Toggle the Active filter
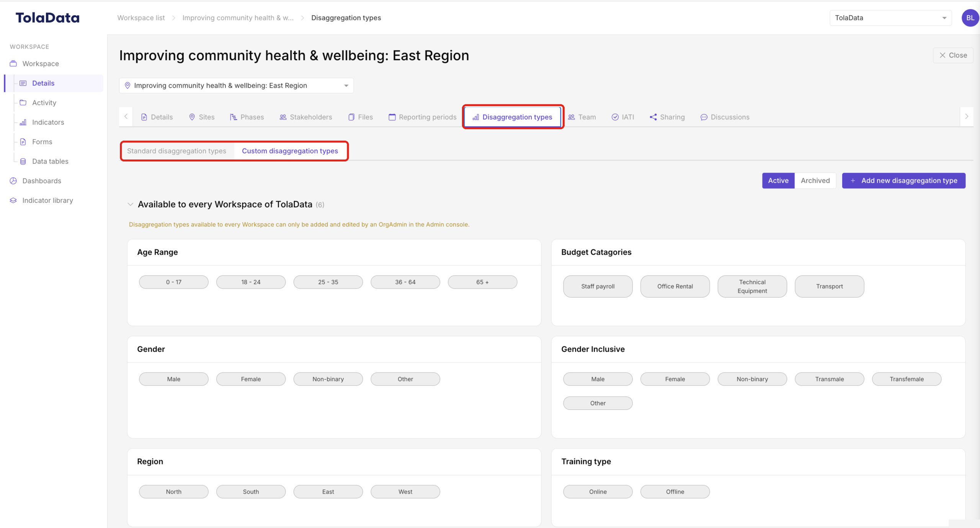Viewport: 980px width, 528px height. (x=778, y=181)
